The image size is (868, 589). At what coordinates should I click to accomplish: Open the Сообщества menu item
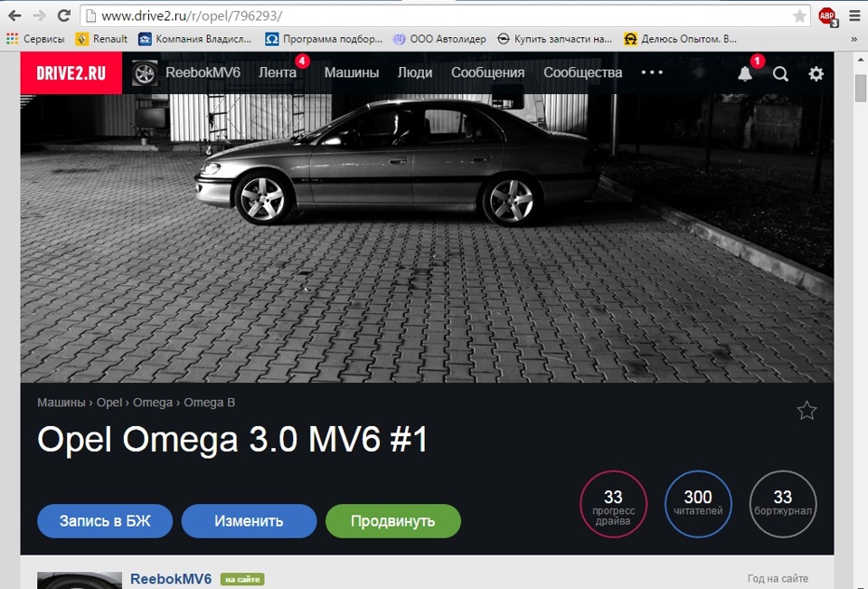(583, 72)
